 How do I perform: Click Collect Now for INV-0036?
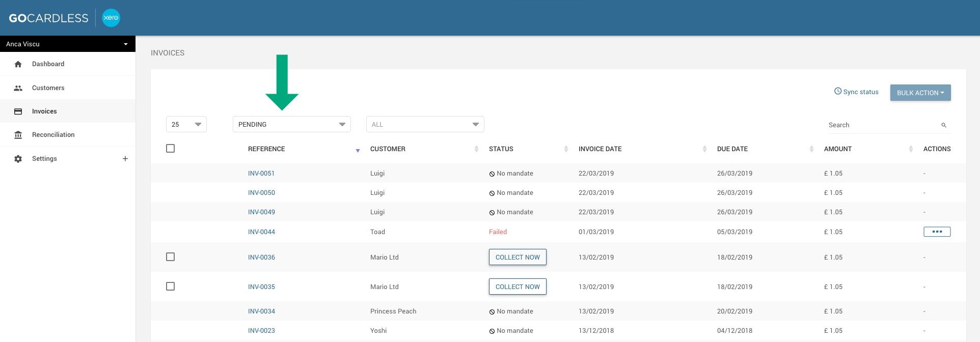click(518, 257)
